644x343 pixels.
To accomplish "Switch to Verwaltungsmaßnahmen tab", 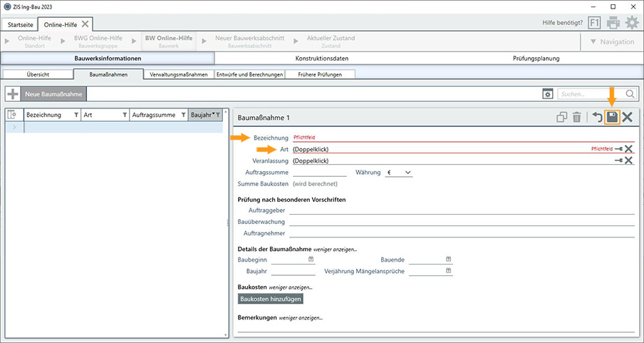I will [179, 74].
